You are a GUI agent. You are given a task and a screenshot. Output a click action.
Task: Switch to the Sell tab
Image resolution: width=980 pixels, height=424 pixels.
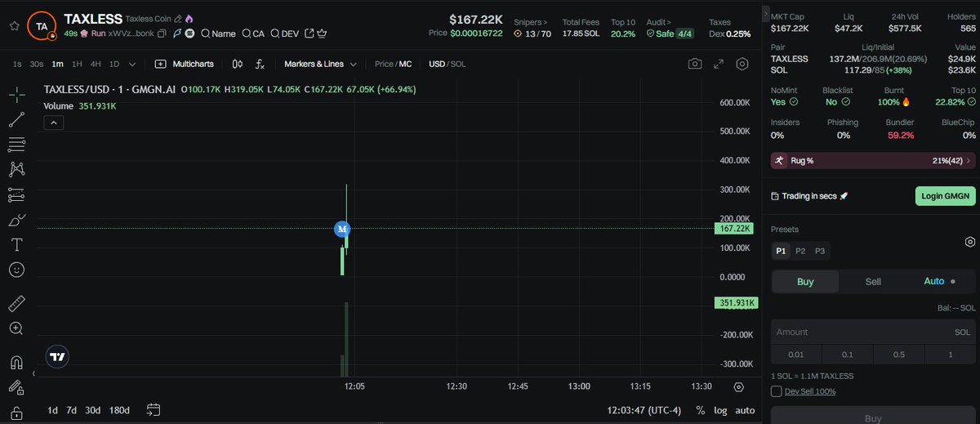tap(873, 281)
